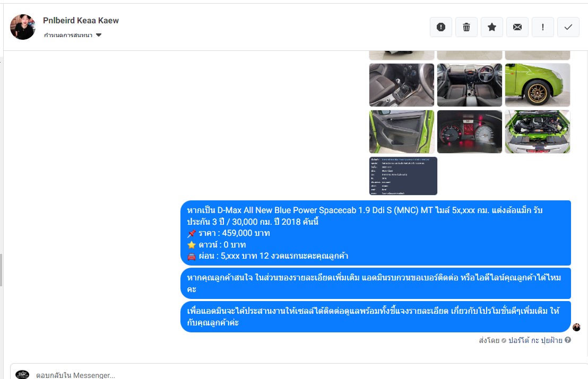Screen dimensions: 588x379
Task: Click message beginning เพื่อแอดมินจะได้ประสานงาน
Action: pos(376,317)
